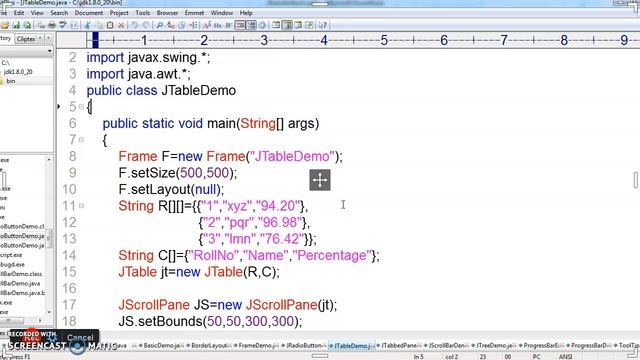Click the file list scroll up arrow
The height and width of the screenshot is (360, 640).
pyautogui.click(x=49, y=160)
